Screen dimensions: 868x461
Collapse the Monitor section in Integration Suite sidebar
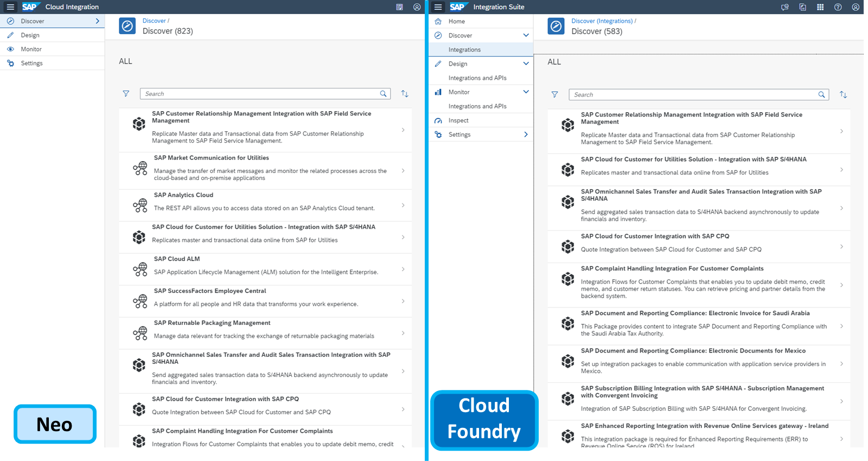click(526, 92)
